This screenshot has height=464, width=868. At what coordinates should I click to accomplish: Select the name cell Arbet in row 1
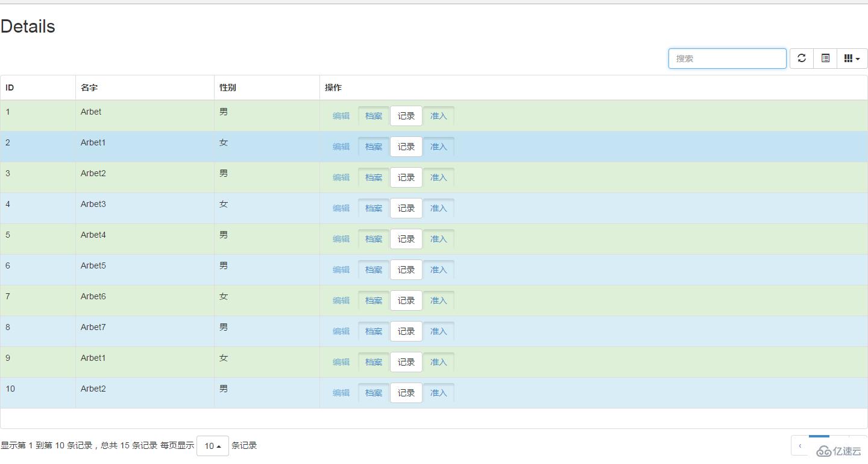point(145,116)
